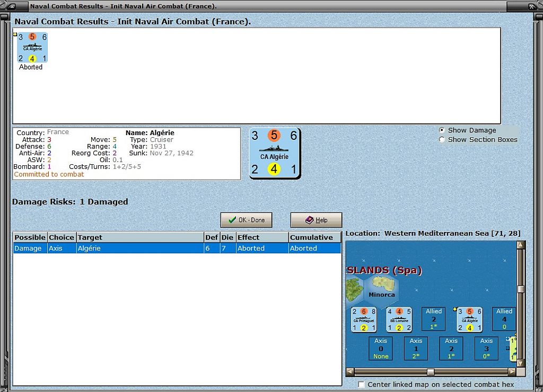Select the CA Primaguet counter on map
The image size is (543, 392).
364,319
